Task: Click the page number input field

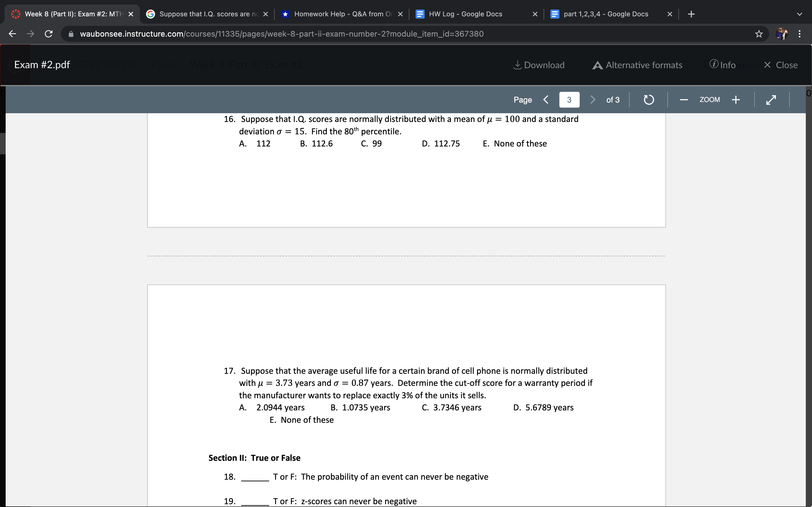Action: tap(569, 99)
